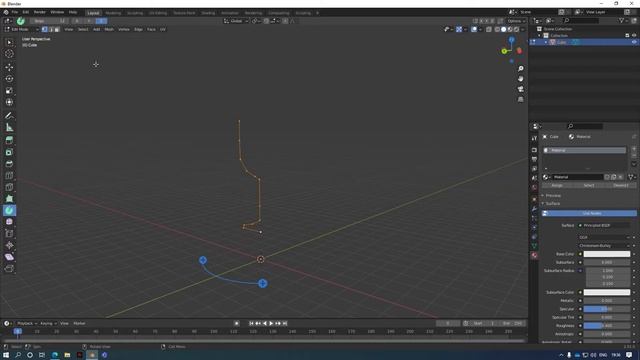Screen dimensions: 640x360
Task: Select the Transform tool
Action: coord(9,102)
